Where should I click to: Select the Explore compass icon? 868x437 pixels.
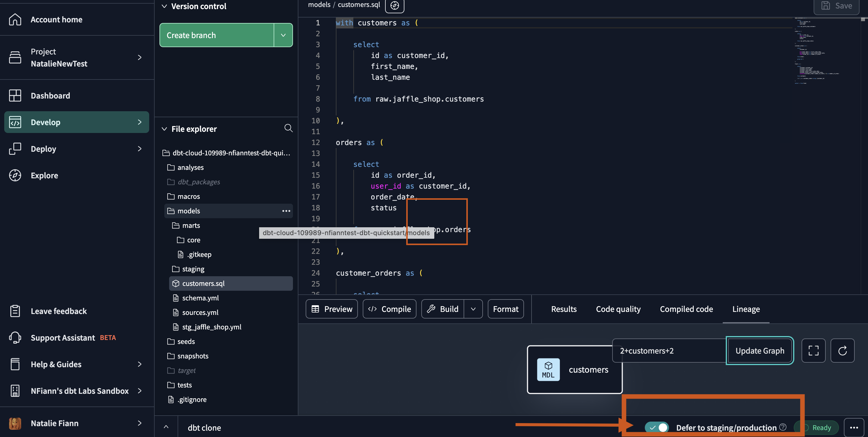(x=15, y=175)
